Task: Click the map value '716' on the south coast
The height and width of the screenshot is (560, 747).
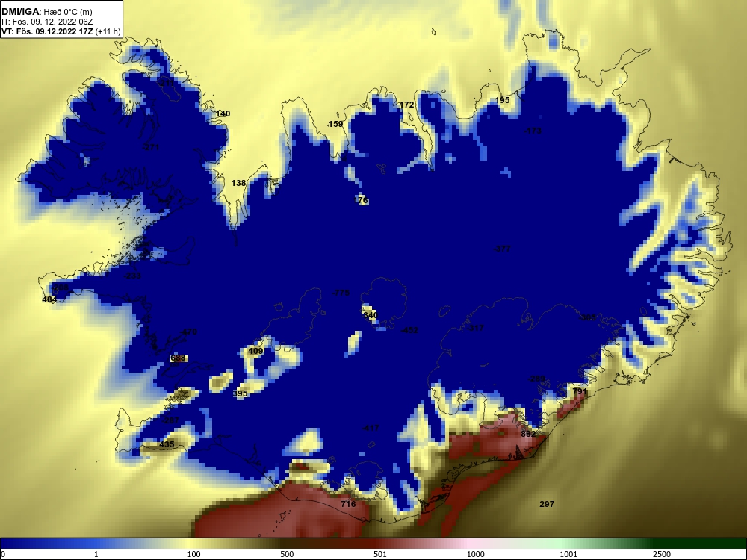Action: click(348, 504)
